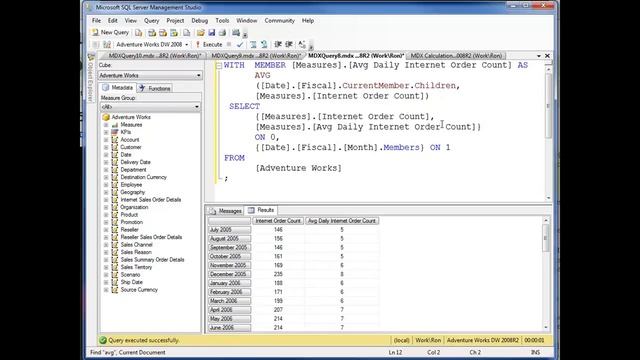640x360 pixels.
Task: Select the December 2005 row header
Action: (x=229, y=274)
